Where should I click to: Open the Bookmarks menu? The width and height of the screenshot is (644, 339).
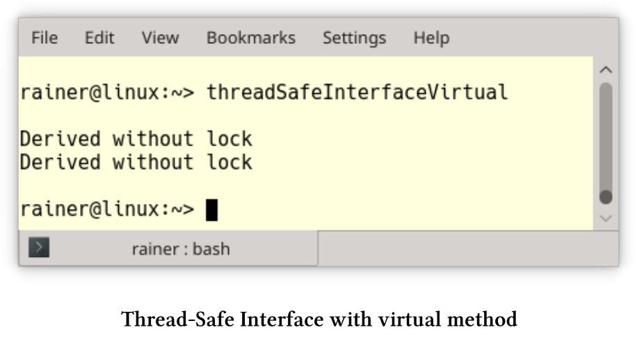click(x=251, y=38)
